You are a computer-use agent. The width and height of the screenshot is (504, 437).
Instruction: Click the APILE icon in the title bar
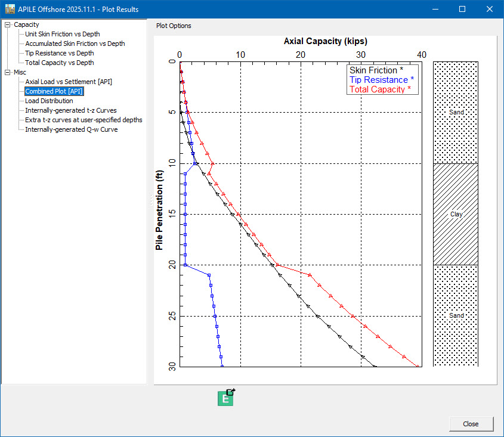[x=9, y=9]
